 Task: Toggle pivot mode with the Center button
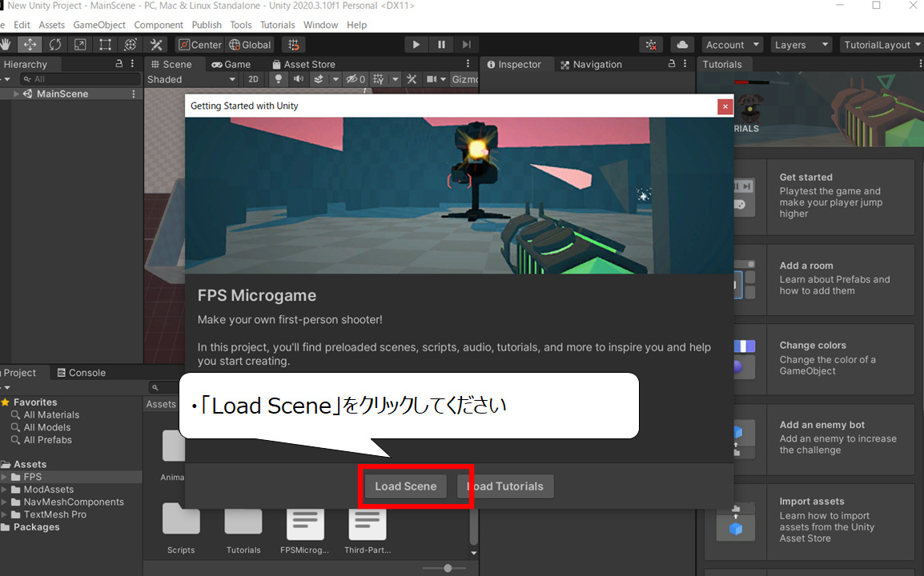[199, 45]
